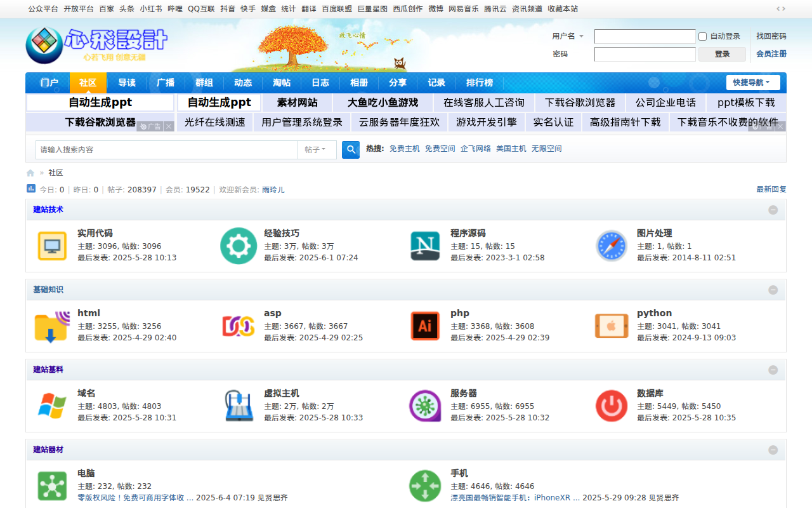
Task: Click the Ai icon of the php forum
Action: (x=424, y=326)
